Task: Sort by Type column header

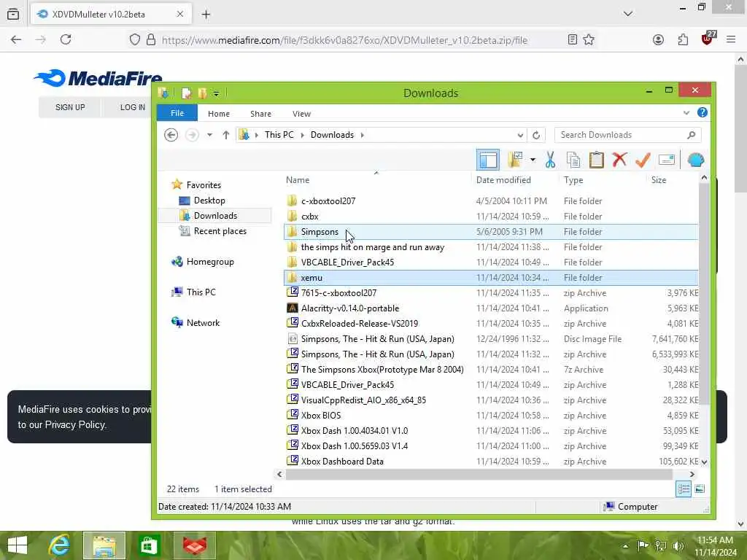Action: click(573, 180)
